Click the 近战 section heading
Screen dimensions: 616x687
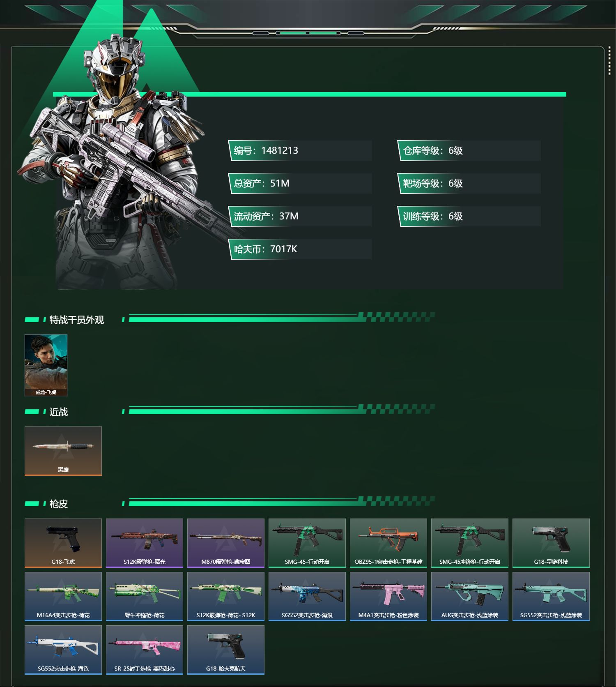[x=59, y=412]
